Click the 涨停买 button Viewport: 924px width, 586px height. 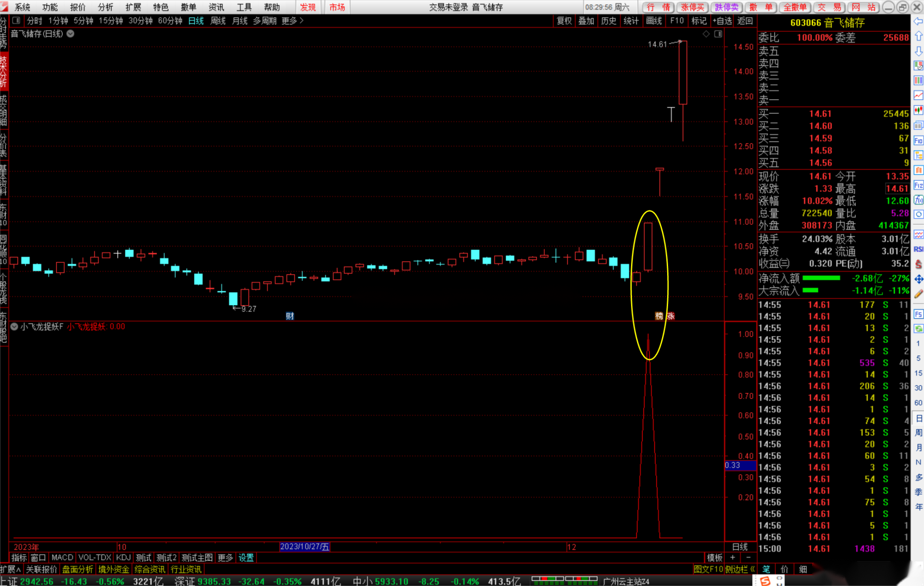point(692,7)
